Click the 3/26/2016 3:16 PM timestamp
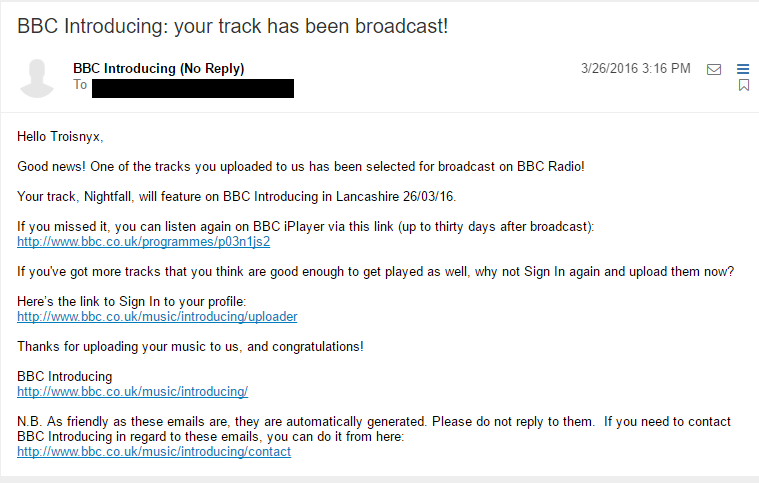This screenshot has width=759, height=483. [636, 69]
